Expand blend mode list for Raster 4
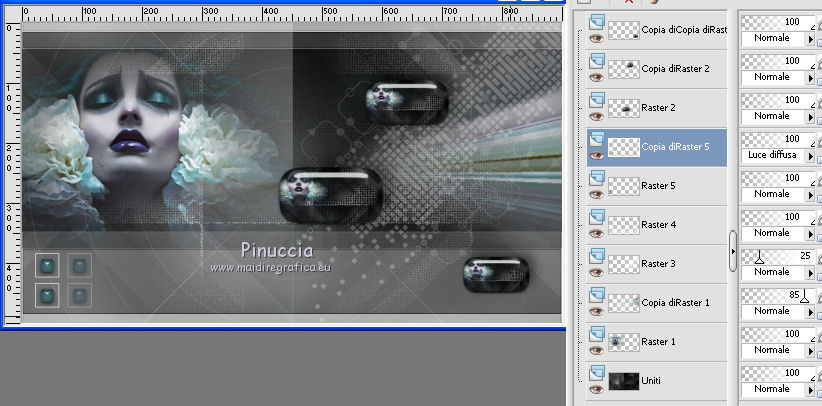The width and height of the screenshot is (822, 406). [x=810, y=233]
